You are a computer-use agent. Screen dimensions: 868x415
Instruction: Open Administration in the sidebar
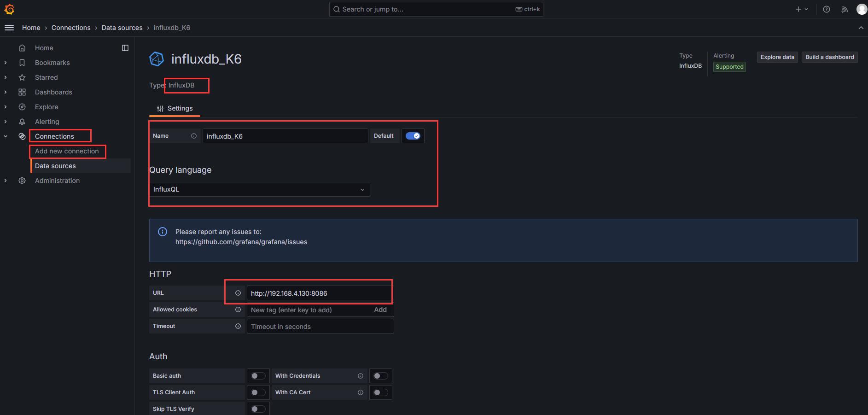(57, 181)
